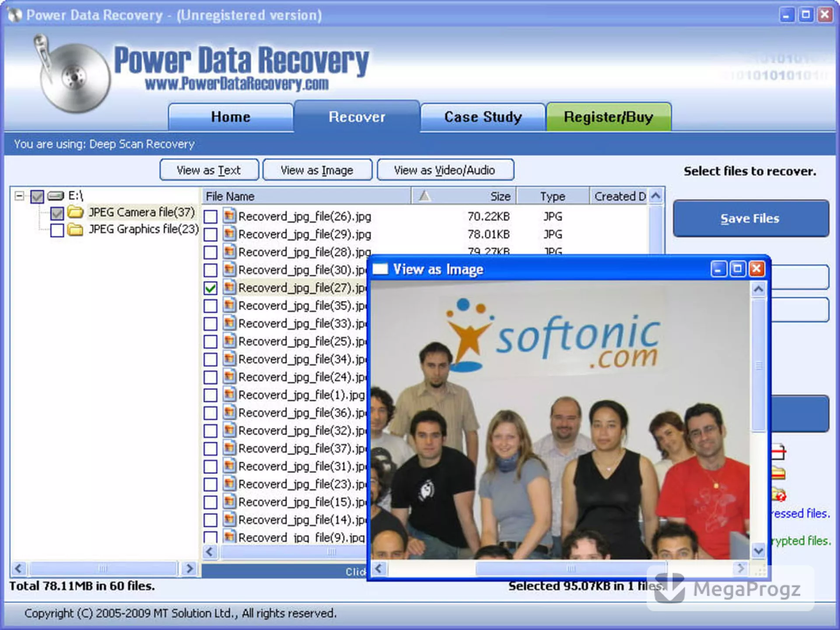The height and width of the screenshot is (630, 840).
Task: Click tree panel scroll left arrow
Action: (18, 568)
